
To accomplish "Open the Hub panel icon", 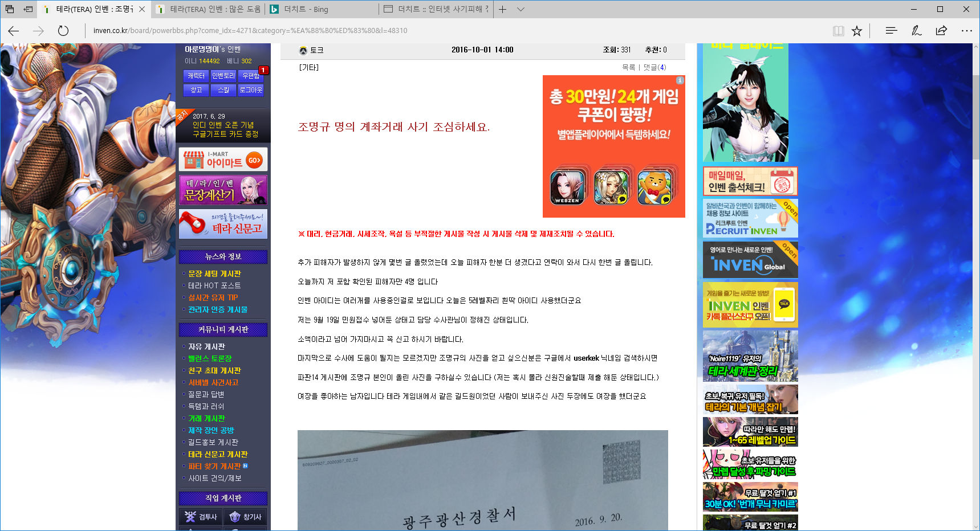I will point(891,31).
